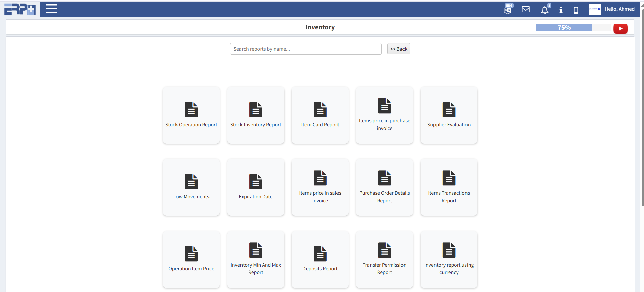Select the Item Card Report
Viewport: 644px width, 292px height.
[320, 115]
